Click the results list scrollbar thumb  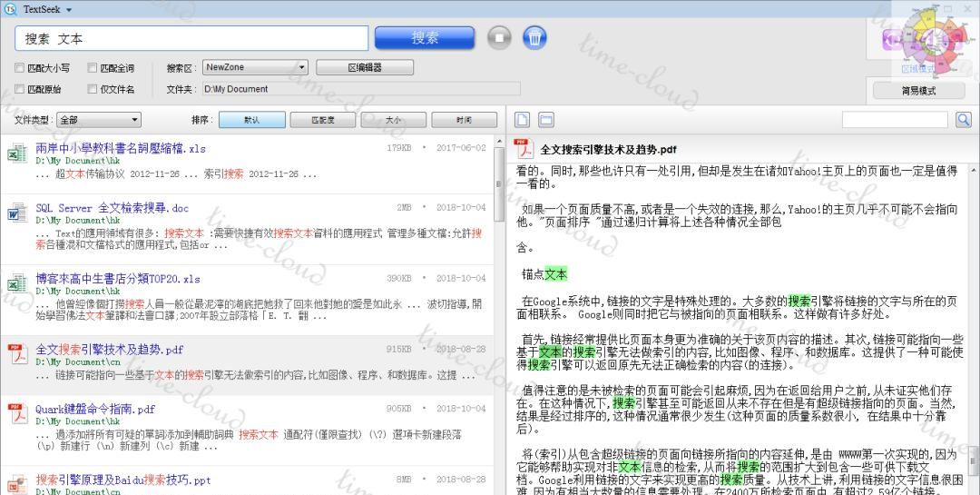point(499,184)
